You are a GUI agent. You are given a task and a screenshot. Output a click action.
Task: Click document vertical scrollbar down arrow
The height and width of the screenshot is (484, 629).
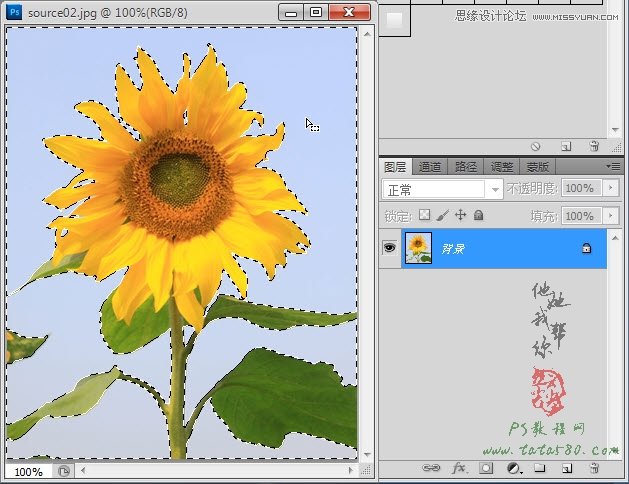[367, 455]
